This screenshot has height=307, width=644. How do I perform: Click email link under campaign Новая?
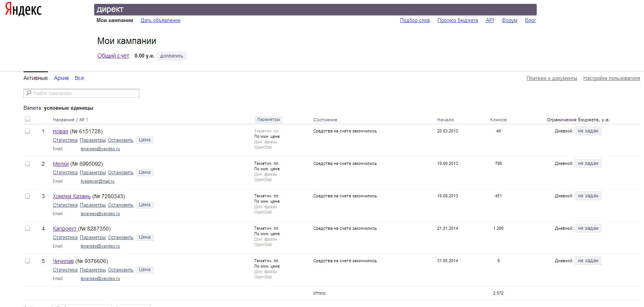click(100, 149)
